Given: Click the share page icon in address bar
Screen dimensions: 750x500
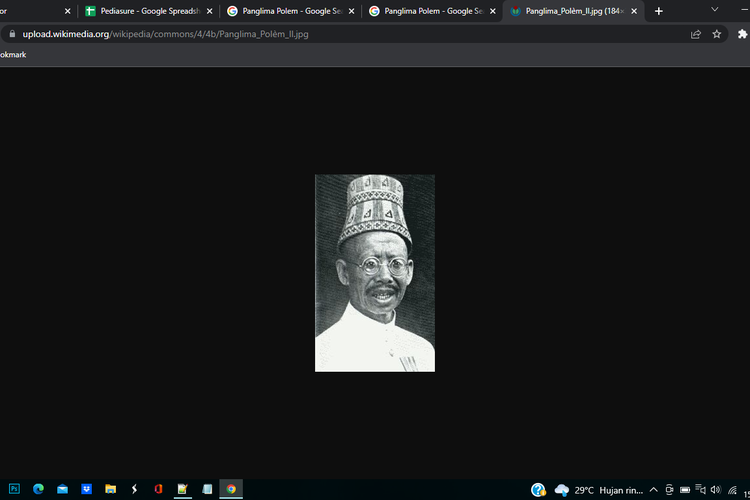Looking at the screenshot, I should (696, 34).
